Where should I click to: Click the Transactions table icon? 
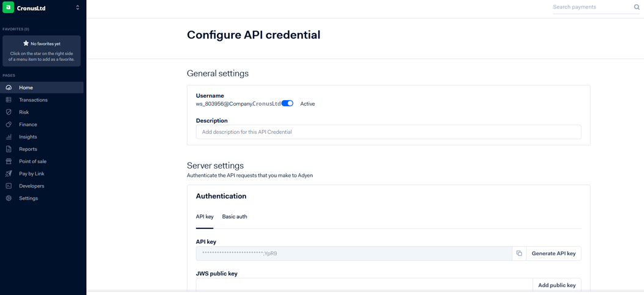pyautogui.click(x=9, y=100)
